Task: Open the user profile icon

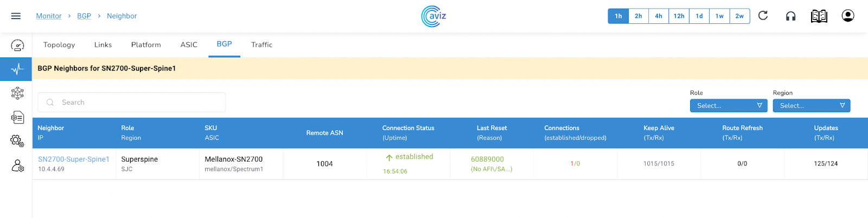Action: 847,16
